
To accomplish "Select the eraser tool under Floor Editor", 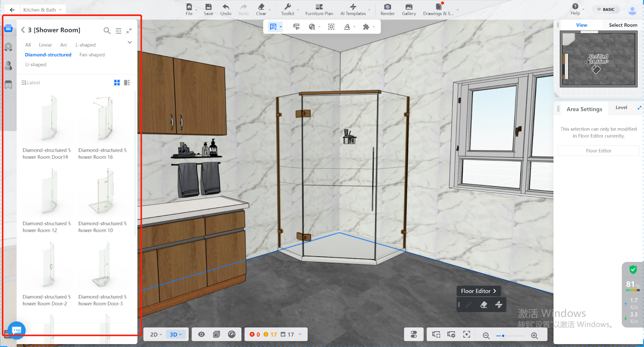I will [x=484, y=305].
